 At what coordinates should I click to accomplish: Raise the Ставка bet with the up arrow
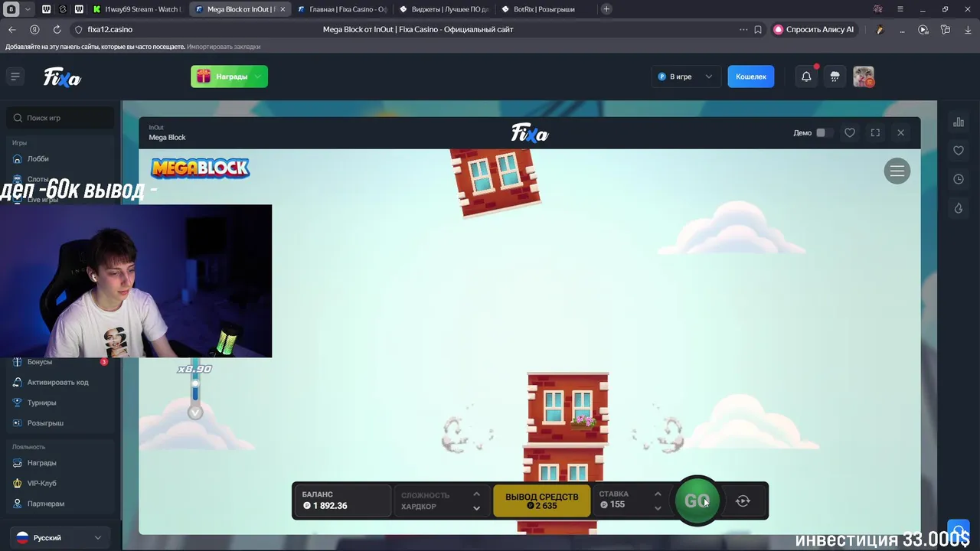(x=658, y=494)
